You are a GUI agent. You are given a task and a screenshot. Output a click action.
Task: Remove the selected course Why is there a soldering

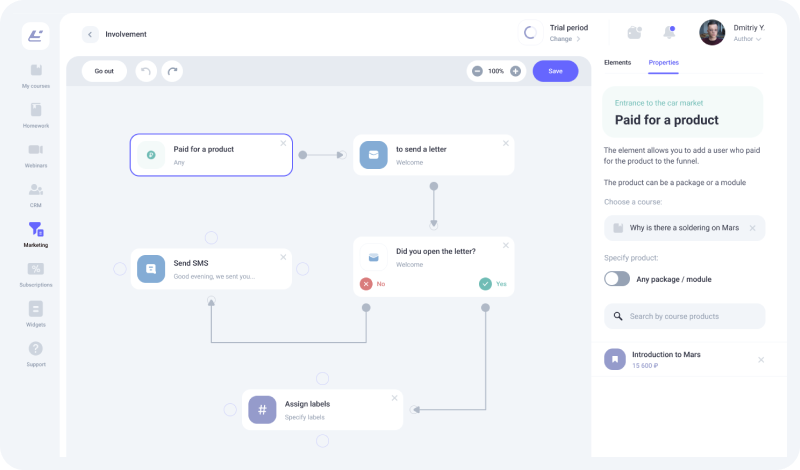pyautogui.click(x=752, y=228)
